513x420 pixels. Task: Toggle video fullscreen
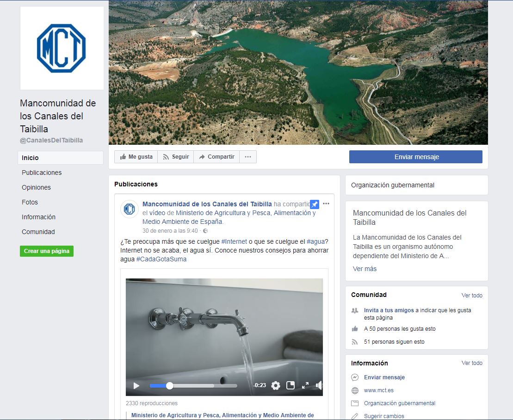point(305,385)
